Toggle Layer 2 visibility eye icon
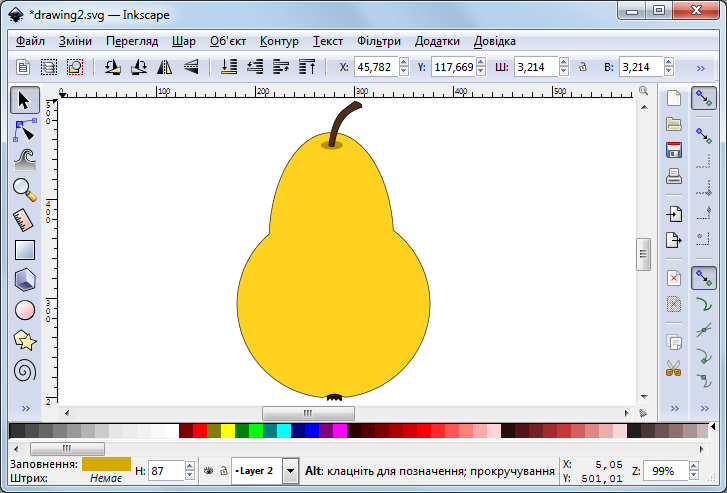The height and width of the screenshot is (493, 727). pos(207,470)
